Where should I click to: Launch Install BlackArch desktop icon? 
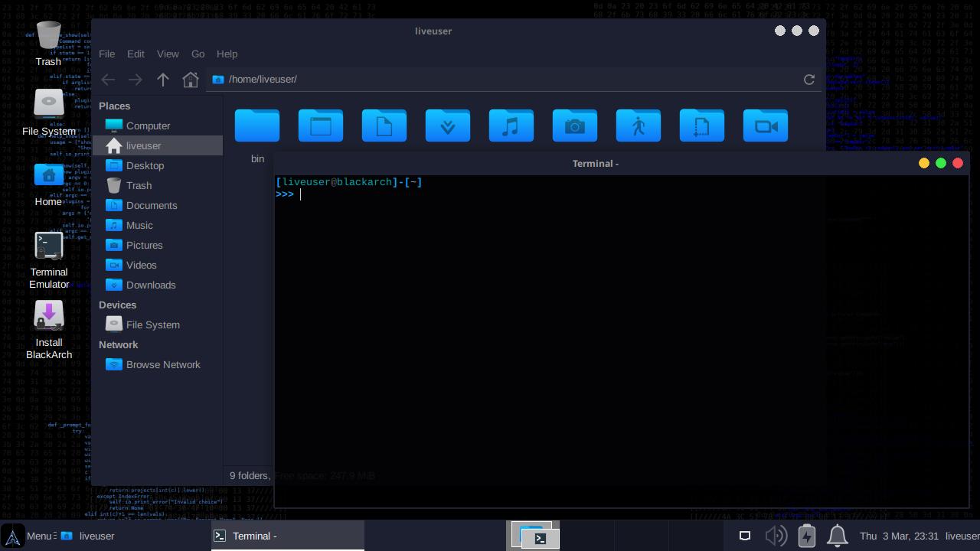click(48, 331)
